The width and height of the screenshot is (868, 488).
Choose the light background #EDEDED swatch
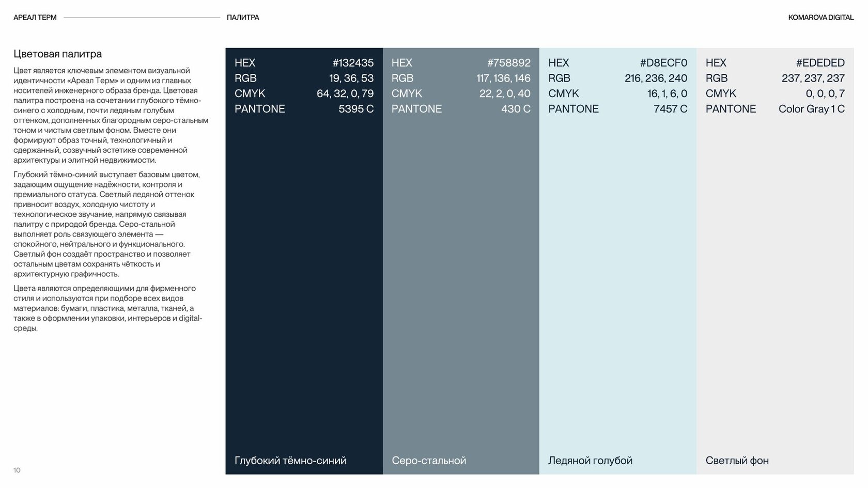[775, 261]
